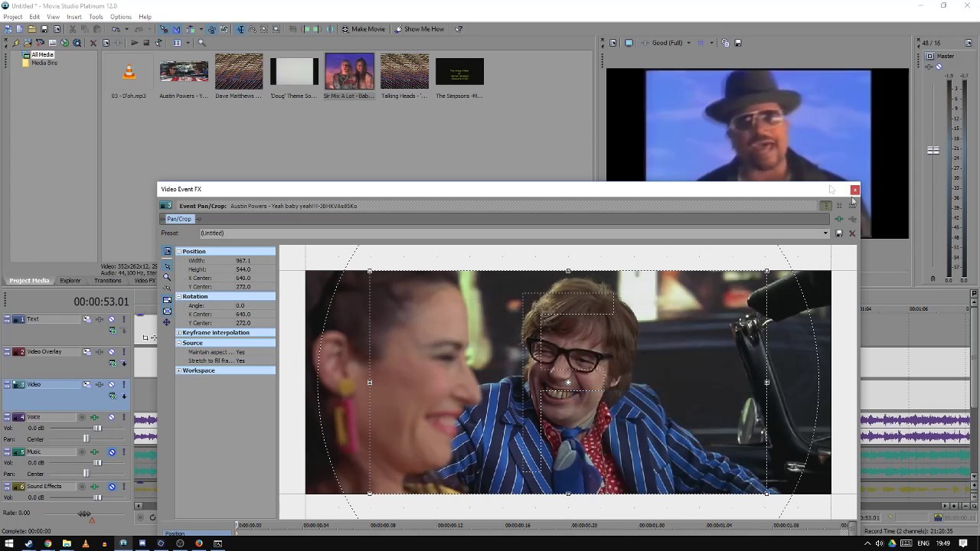Mute the Text video track

(x=112, y=319)
